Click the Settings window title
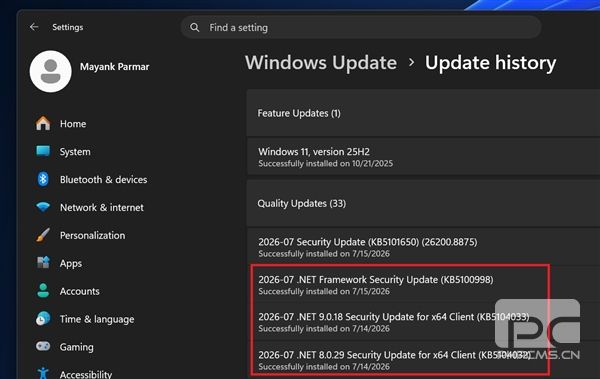Image resolution: width=600 pixels, height=379 pixels. click(68, 27)
